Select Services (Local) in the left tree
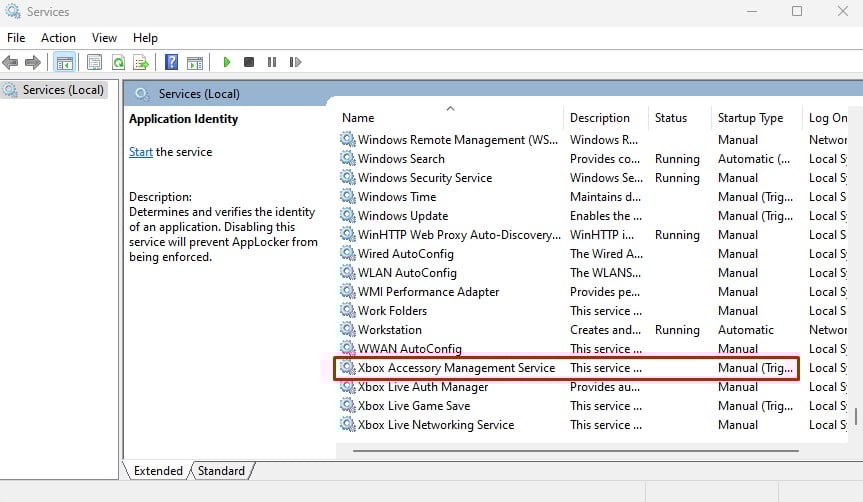Viewport: 863px width, 502px height. [63, 90]
